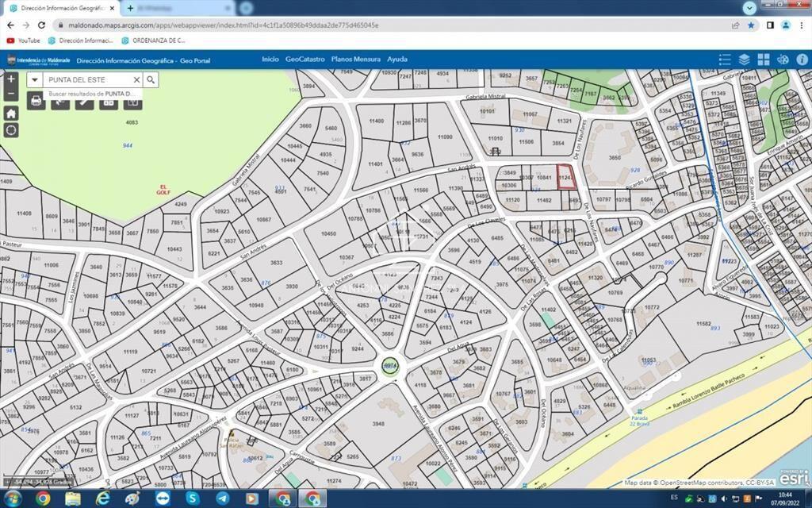The height and width of the screenshot is (508, 812).
Task: Go forward in browser history
Action: coord(26,25)
